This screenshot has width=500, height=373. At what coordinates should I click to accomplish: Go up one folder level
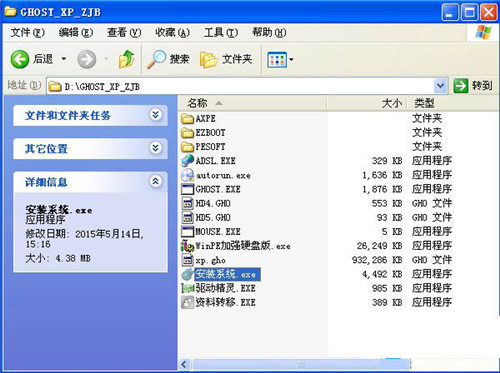[x=127, y=59]
